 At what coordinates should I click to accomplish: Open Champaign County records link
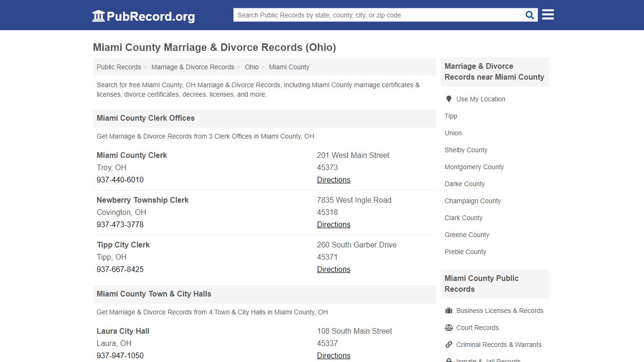coord(473,201)
